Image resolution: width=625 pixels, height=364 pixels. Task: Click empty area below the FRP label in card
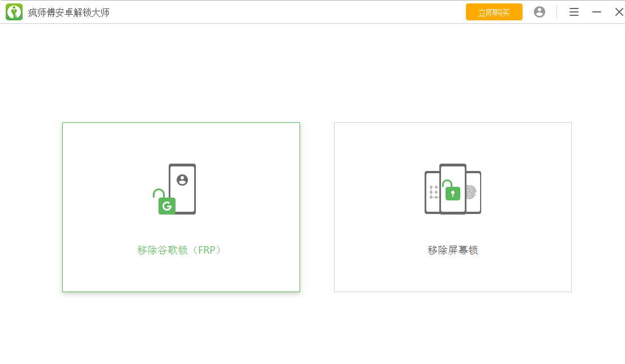click(181, 275)
